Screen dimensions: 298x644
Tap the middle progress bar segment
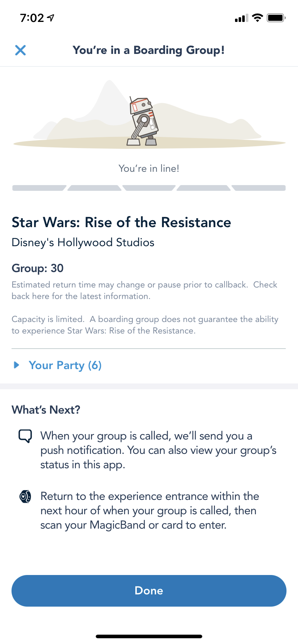point(149,188)
